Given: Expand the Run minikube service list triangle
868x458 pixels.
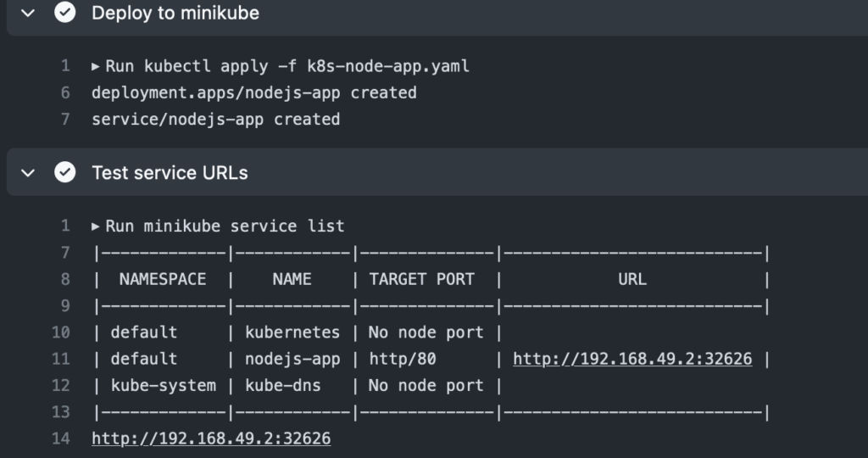Looking at the screenshot, I should [95, 226].
